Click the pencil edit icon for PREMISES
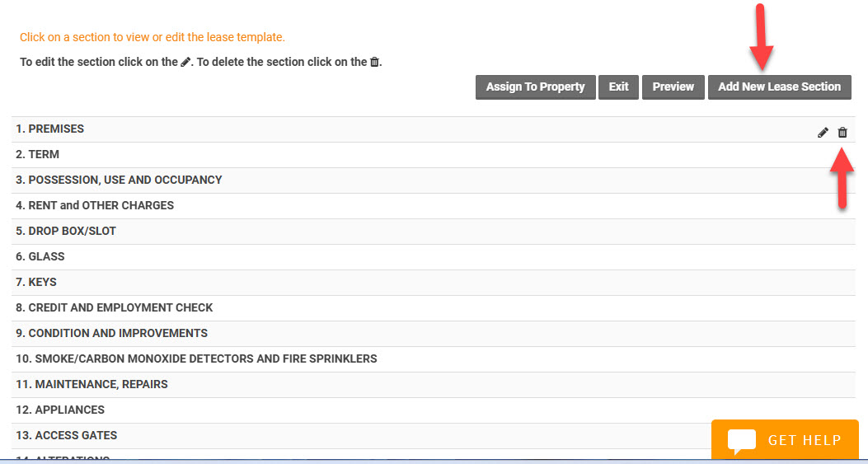 pyautogui.click(x=823, y=133)
